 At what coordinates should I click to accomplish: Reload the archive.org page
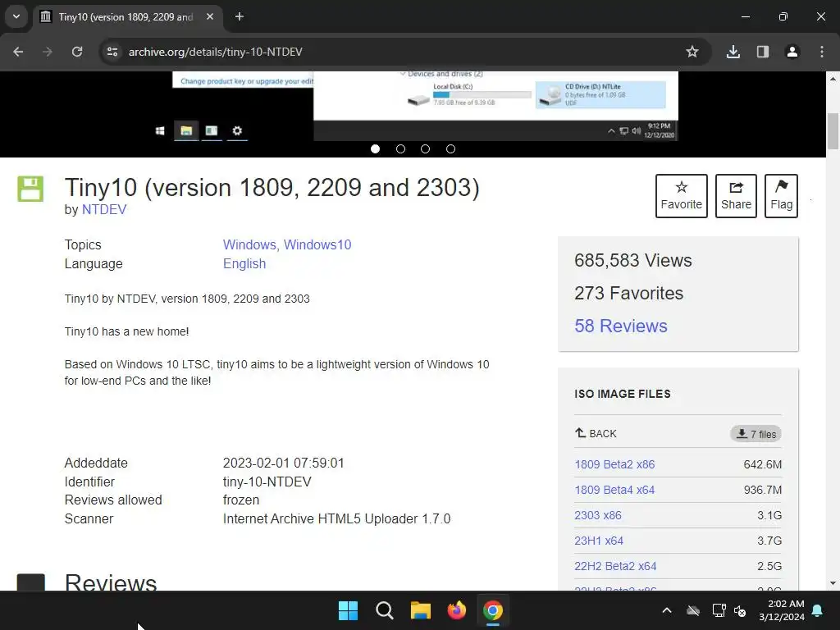point(77,52)
